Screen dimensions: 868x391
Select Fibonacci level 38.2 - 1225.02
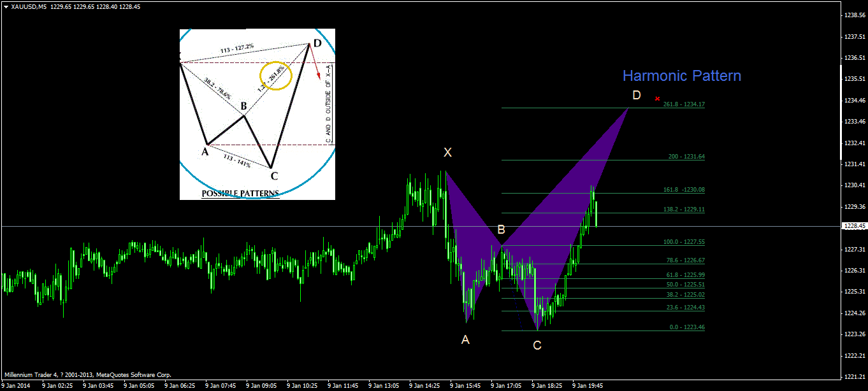pos(686,295)
